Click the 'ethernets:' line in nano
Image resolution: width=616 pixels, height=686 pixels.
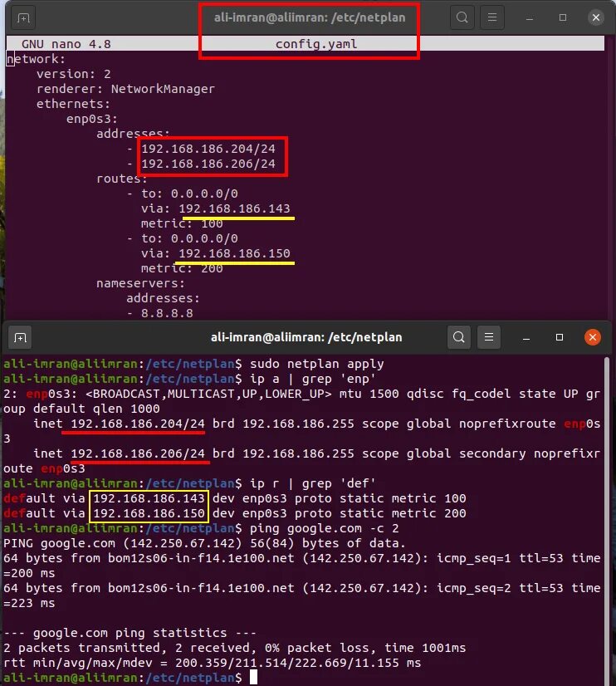coord(73,104)
